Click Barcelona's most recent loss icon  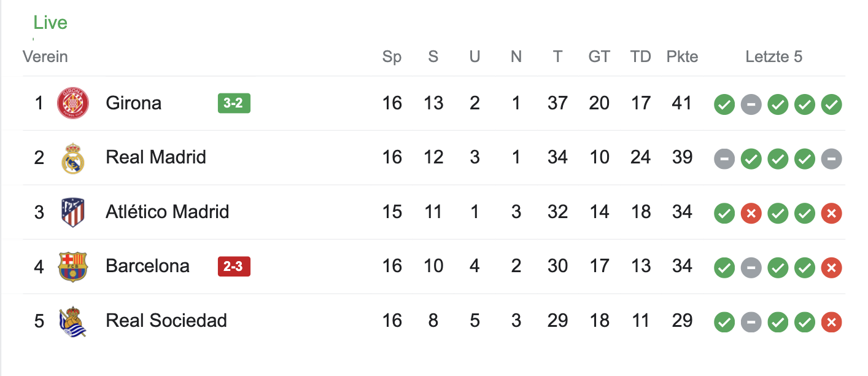[832, 268]
